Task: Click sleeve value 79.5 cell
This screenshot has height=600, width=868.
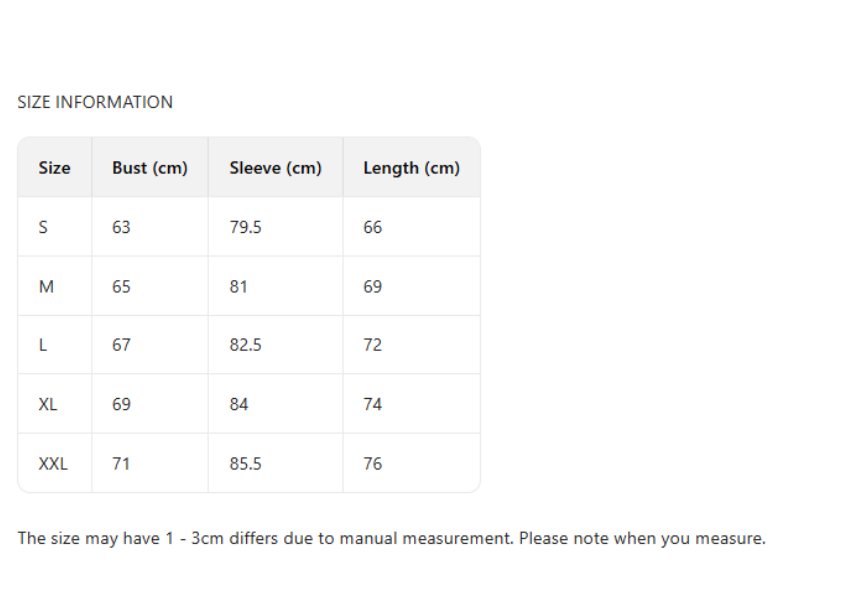Action: point(245,227)
